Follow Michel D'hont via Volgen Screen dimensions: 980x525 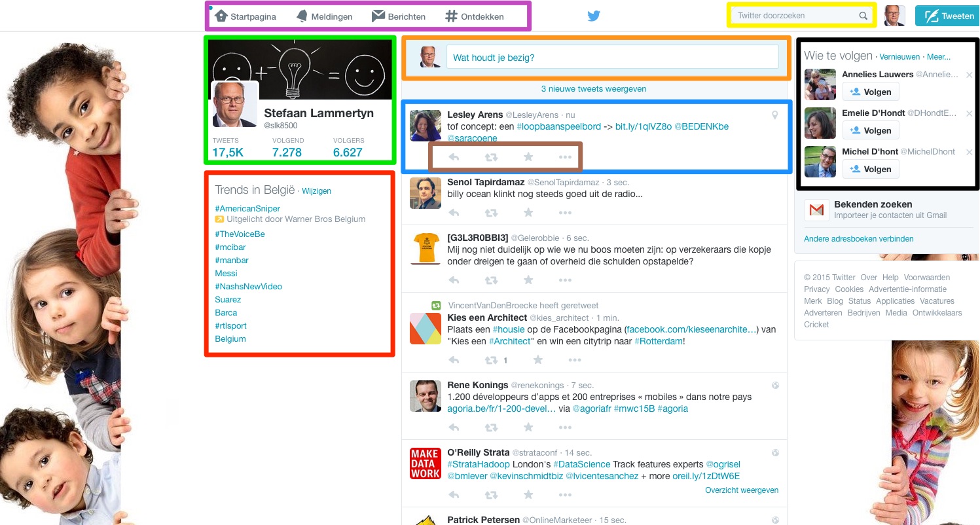(x=871, y=169)
